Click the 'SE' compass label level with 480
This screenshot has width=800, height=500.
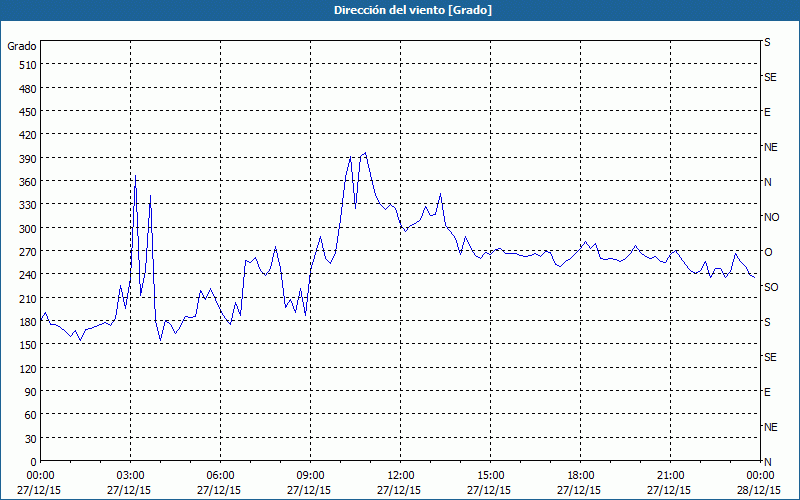click(x=770, y=77)
